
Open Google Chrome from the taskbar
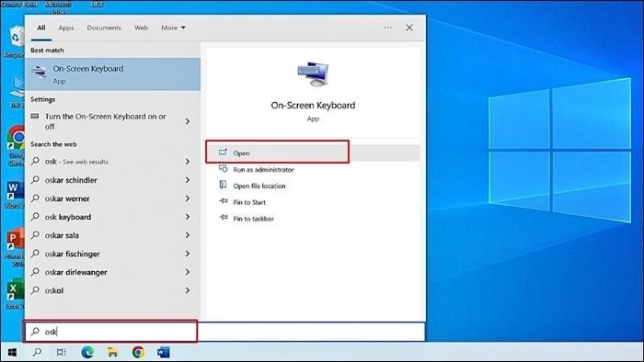click(138, 352)
